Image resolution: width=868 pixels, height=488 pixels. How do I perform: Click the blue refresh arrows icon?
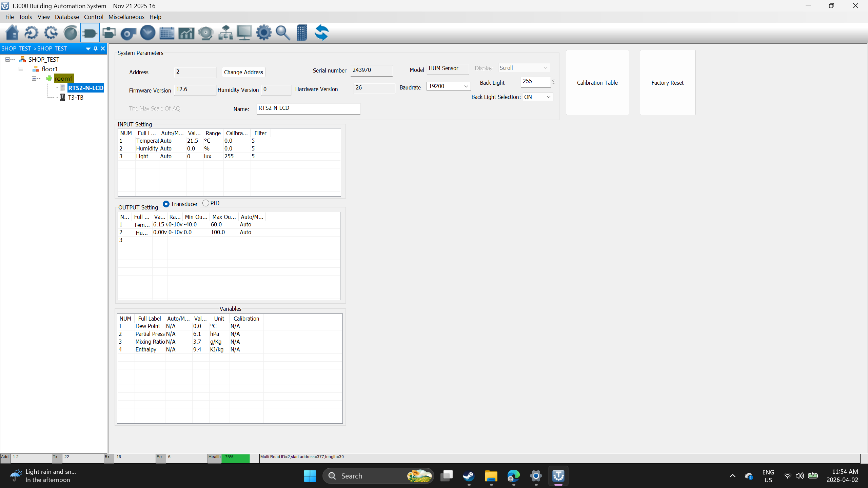[x=321, y=33]
